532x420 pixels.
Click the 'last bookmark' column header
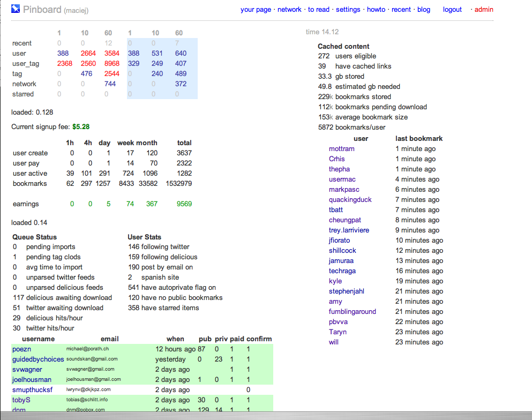[x=419, y=138]
